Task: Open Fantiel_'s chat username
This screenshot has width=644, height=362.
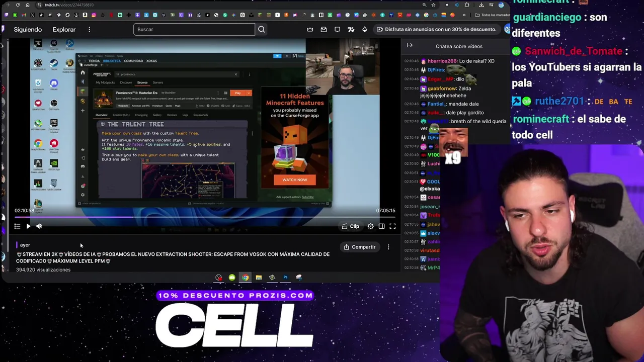Action: click(436, 104)
